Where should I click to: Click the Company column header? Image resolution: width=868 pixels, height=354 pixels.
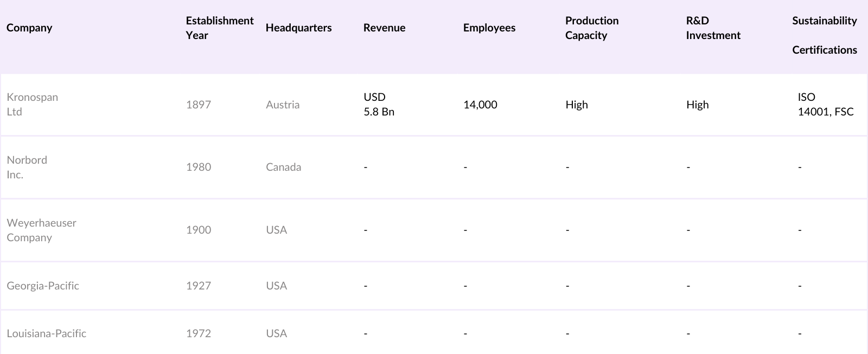point(29,28)
